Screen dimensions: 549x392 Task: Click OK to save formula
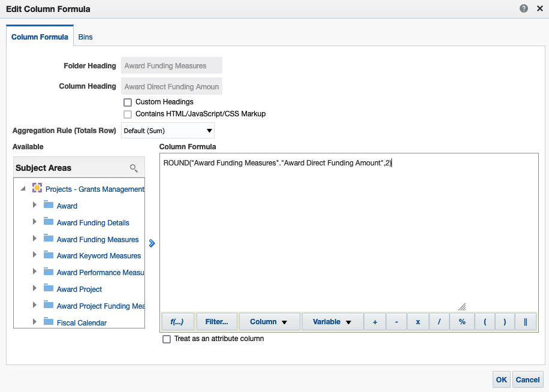(x=502, y=380)
